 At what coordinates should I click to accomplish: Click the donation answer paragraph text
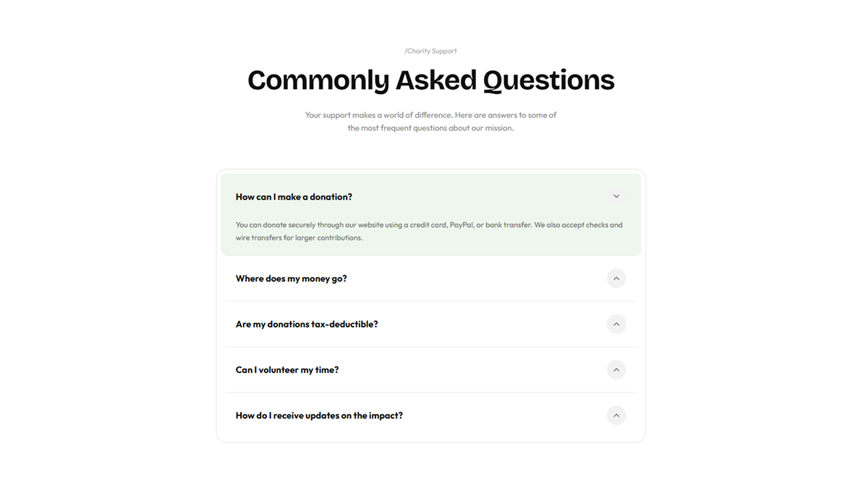pos(428,231)
